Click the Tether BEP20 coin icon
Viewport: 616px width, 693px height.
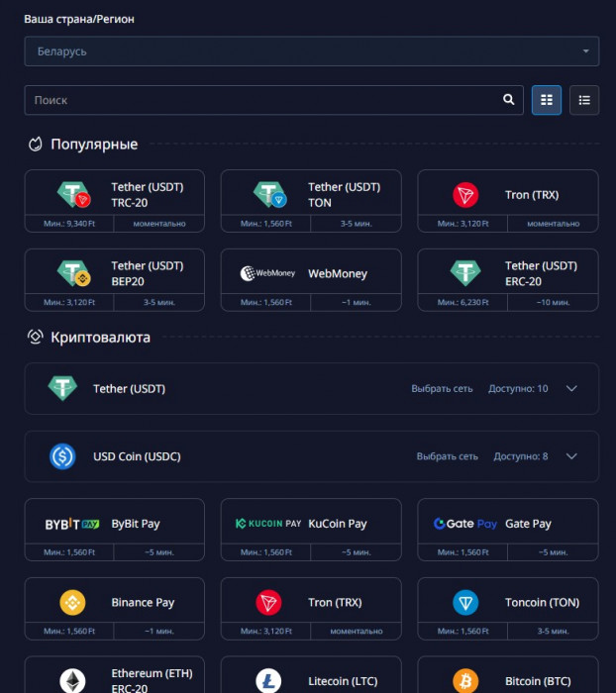(x=74, y=273)
